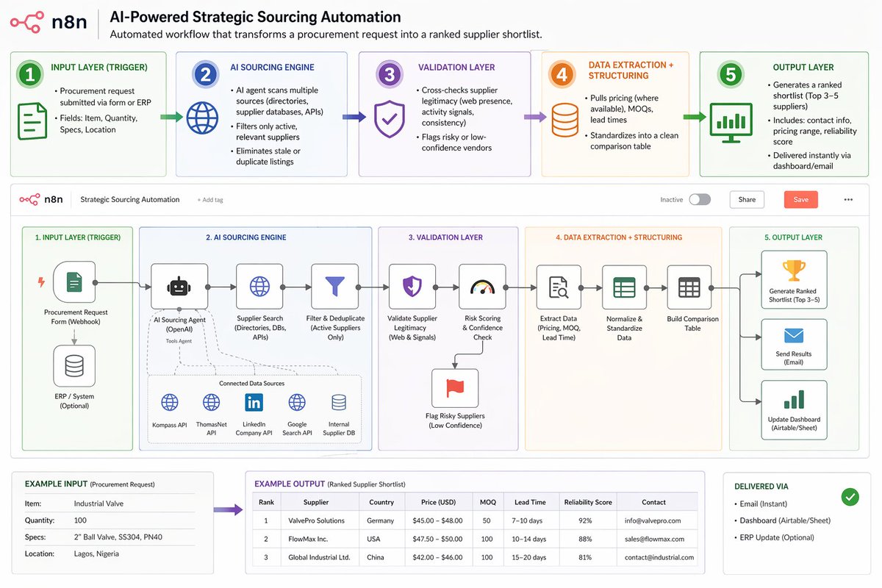Click the blue globe icon in AI Sourcing Engine card
Viewport: 882px width, 588px height.
point(202,116)
